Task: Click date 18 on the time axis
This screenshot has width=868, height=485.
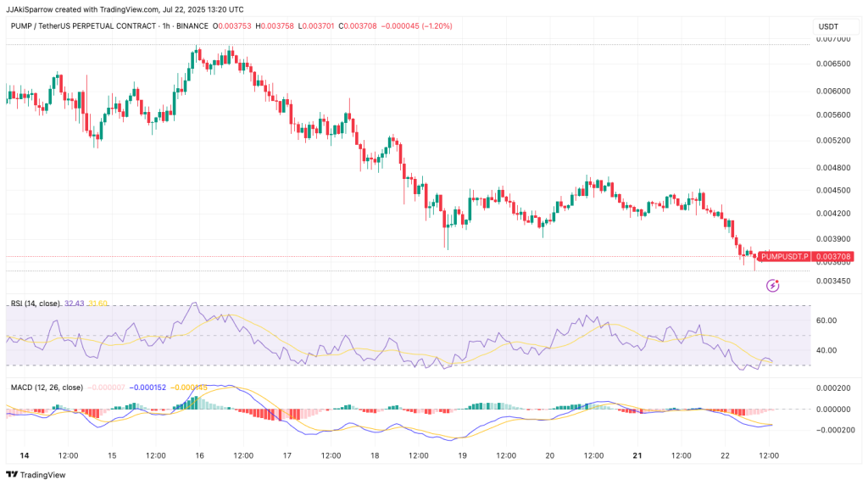Action: 375,455
